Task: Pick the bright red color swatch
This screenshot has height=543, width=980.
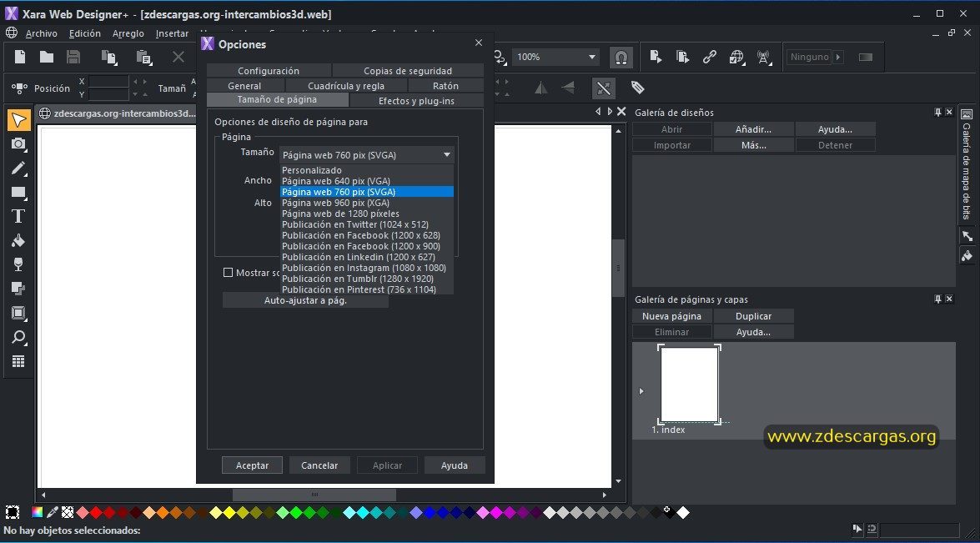Action: pos(96,512)
